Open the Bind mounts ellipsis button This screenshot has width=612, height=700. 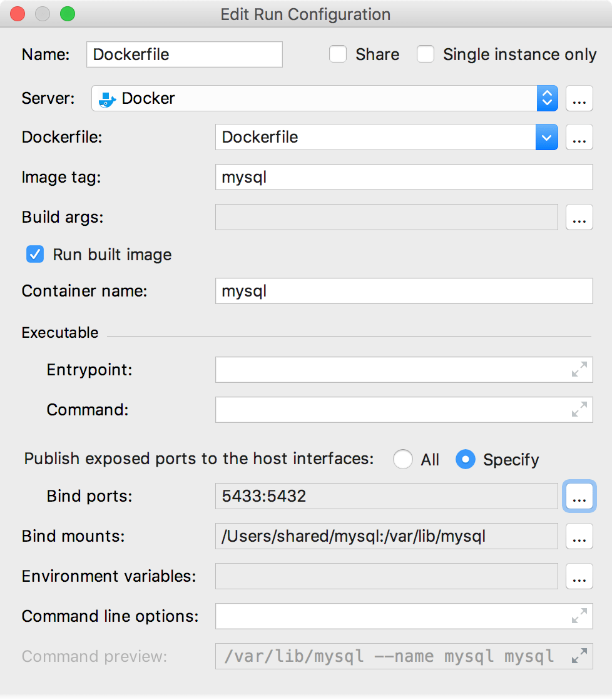coord(579,536)
